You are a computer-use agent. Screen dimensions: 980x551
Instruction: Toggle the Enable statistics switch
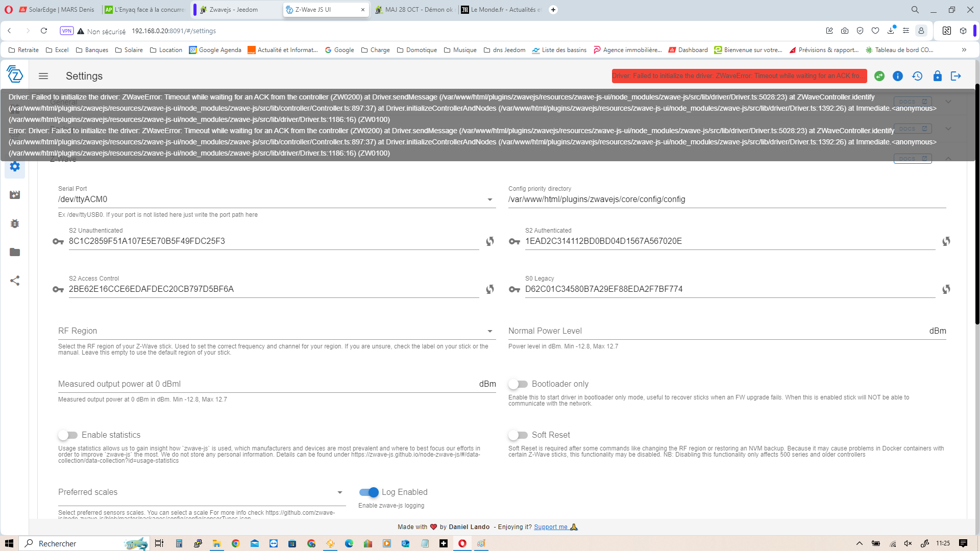click(x=68, y=435)
